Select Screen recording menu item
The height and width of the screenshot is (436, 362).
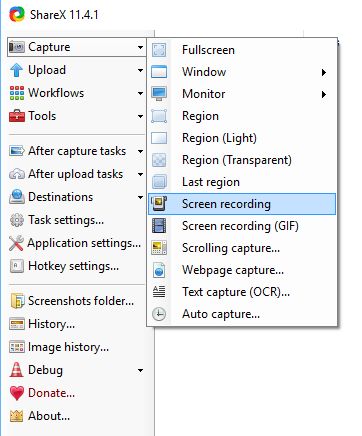(x=242, y=204)
